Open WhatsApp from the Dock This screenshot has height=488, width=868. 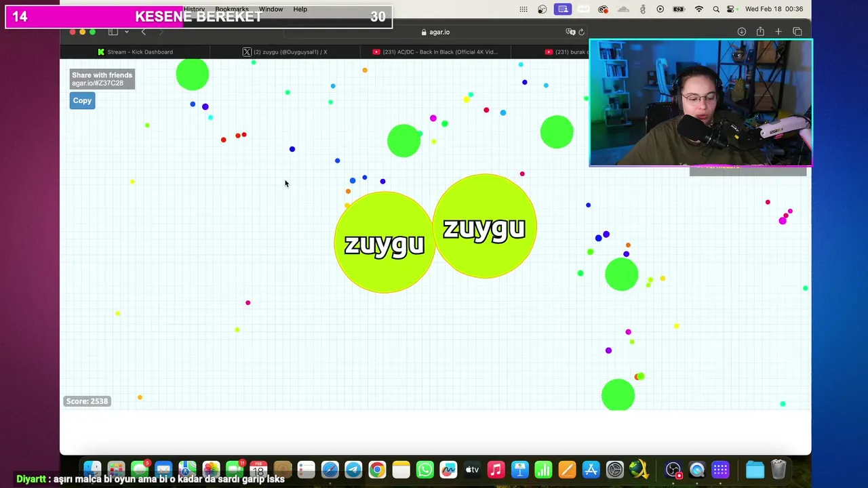point(425,469)
